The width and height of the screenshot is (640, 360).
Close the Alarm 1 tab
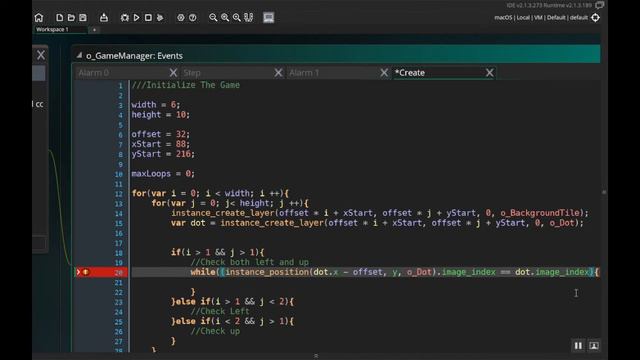384,73
